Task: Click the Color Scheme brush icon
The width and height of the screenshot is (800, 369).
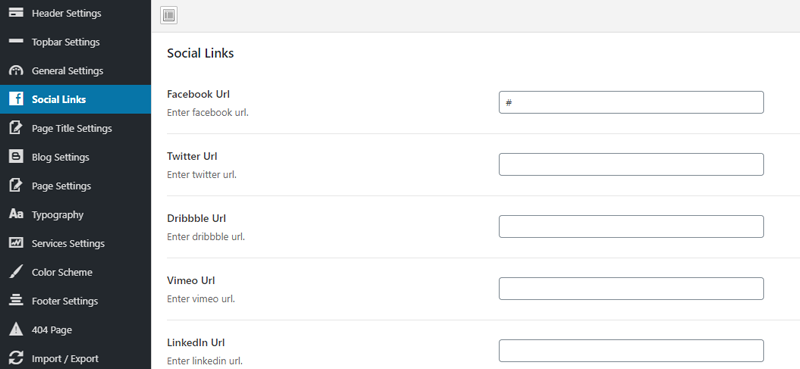Action: point(16,272)
